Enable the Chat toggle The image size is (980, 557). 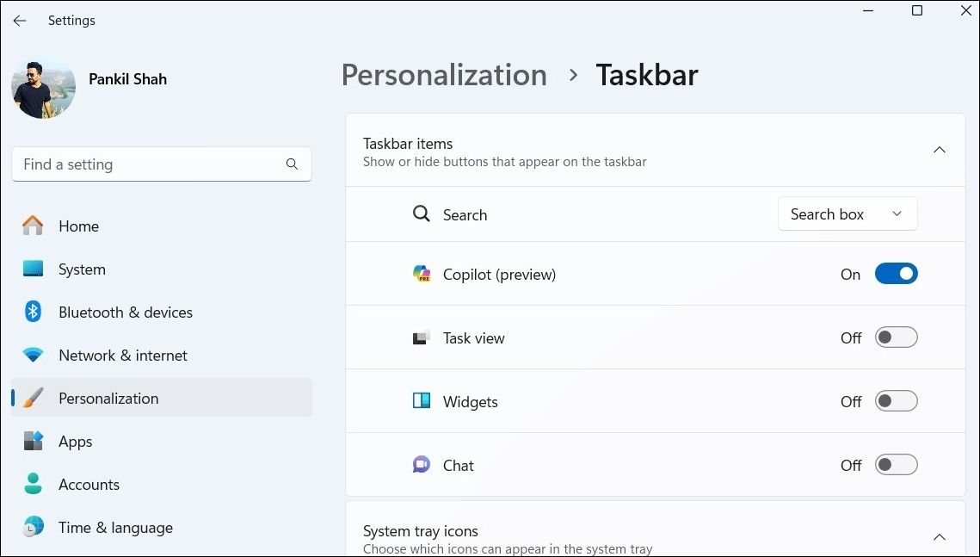tap(896, 464)
